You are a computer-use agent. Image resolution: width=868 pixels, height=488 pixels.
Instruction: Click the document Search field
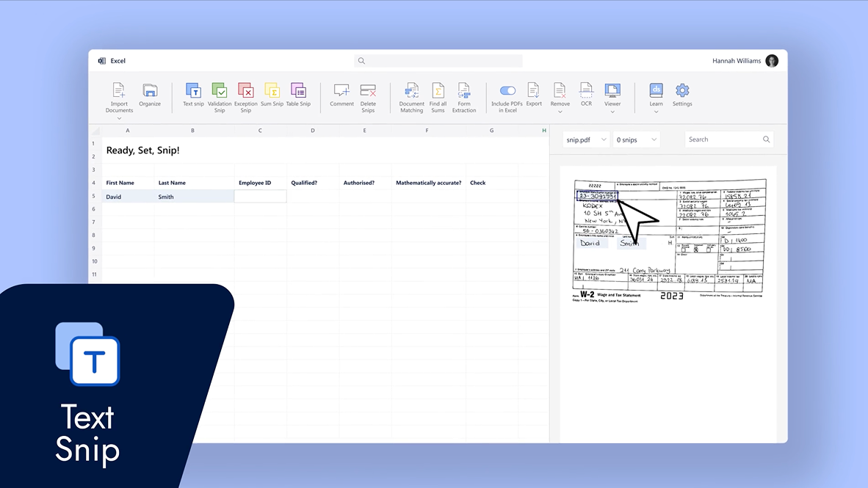click(723, 139)
